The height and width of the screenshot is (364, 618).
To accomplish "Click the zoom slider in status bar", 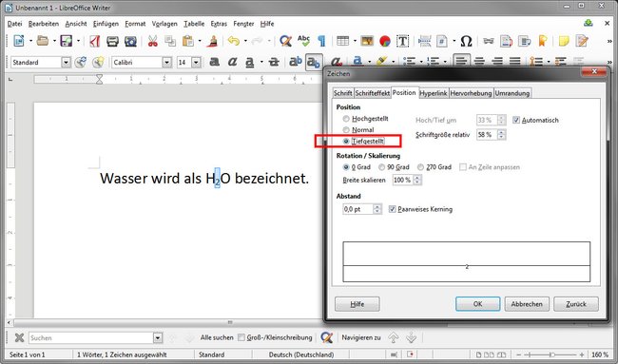I will point(552,354).
